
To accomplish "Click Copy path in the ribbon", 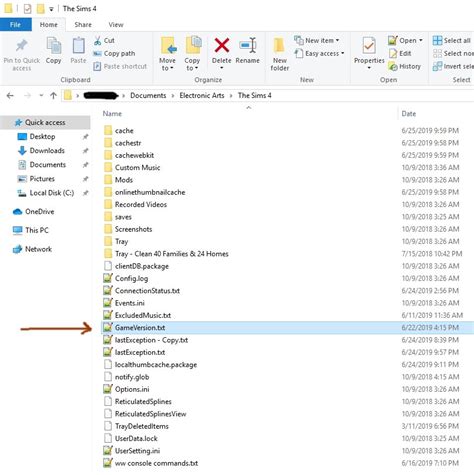I will (114, 53).
